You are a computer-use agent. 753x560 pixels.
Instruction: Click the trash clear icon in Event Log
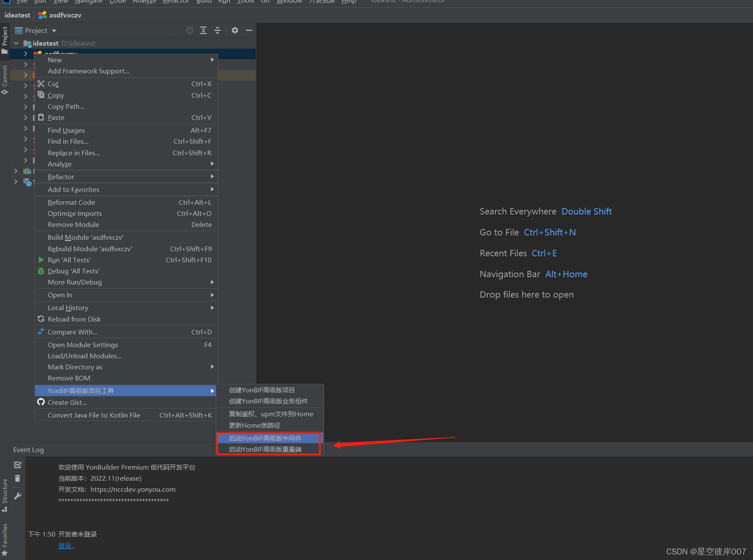17,479
